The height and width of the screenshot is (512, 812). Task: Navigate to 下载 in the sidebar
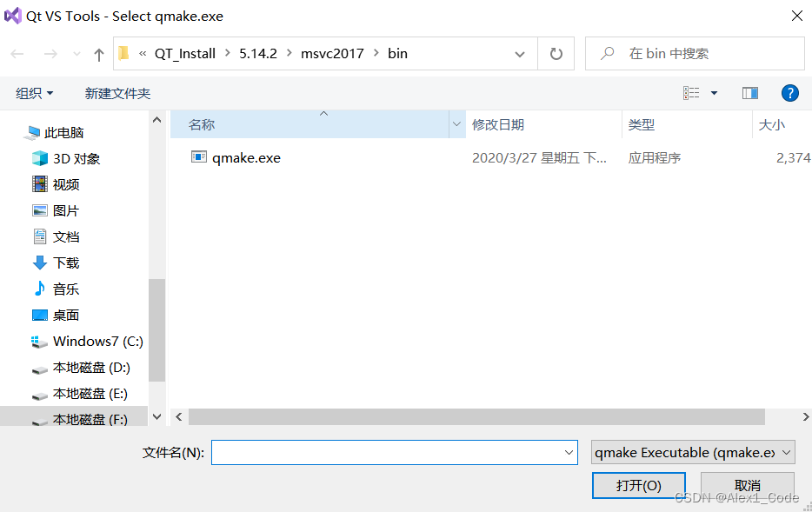tap(65, 263)
